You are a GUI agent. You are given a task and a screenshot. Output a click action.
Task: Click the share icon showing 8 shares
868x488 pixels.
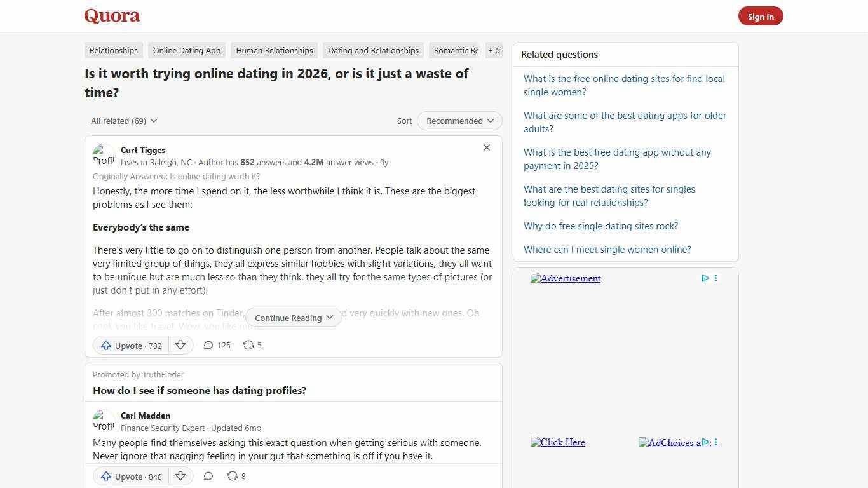(235, 476)
